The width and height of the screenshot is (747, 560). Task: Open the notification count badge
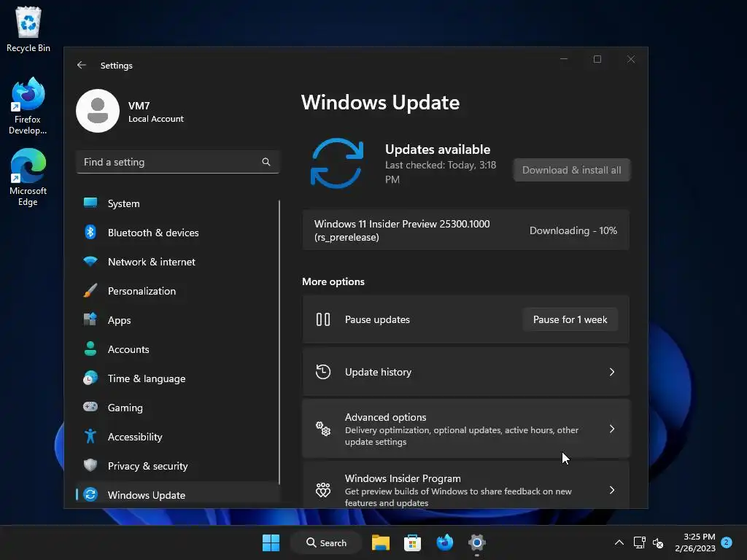point(727,542)
